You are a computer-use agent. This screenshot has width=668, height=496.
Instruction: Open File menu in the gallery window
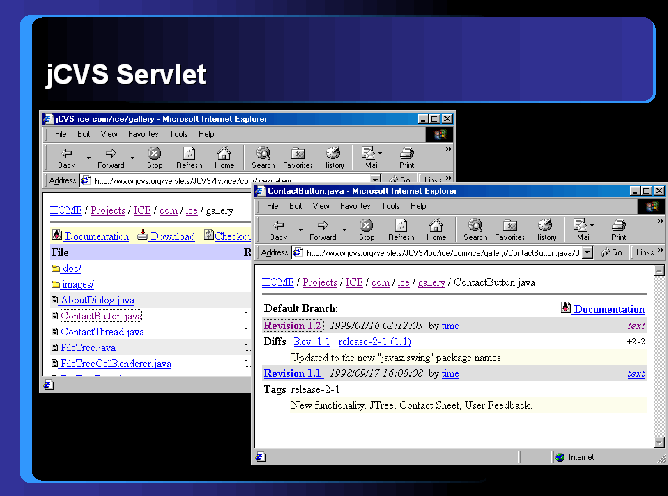tap(60, 134)
